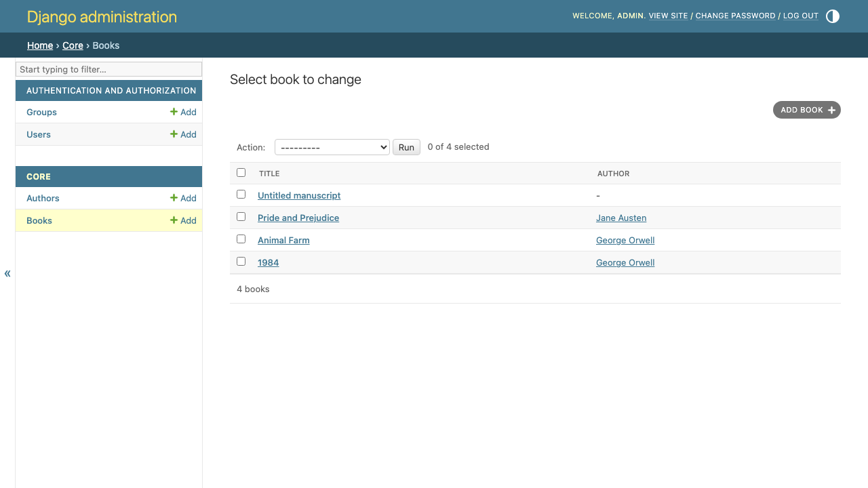Select the Animal Farm row checkbox
868x488 pixels.
coord(241,239)
